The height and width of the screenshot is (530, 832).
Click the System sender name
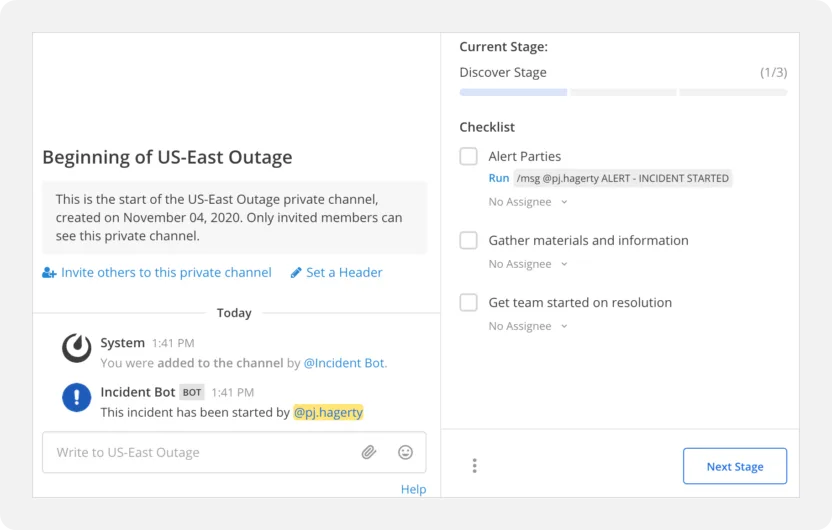tap(123, 343)
